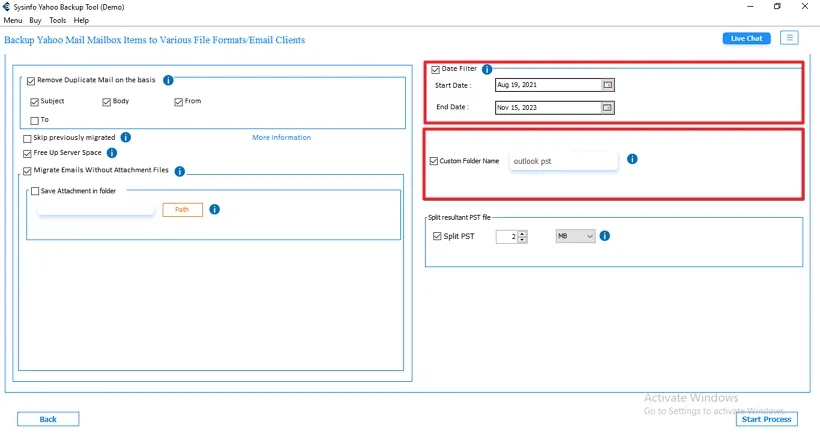Toggle Free Up Server Space checkbox

point(27,153)
